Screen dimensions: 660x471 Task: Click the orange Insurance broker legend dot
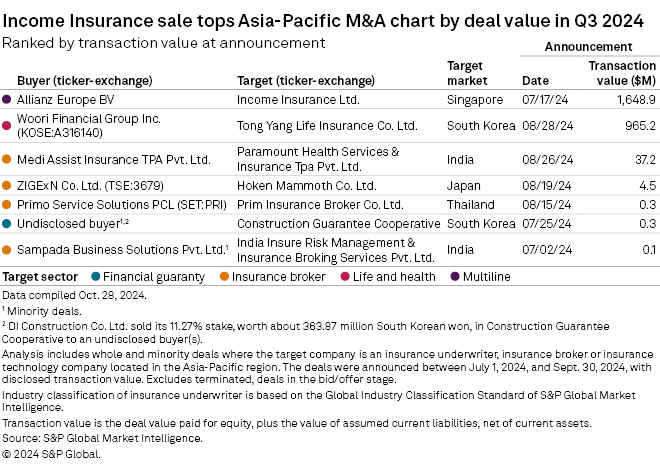[223, 277]
